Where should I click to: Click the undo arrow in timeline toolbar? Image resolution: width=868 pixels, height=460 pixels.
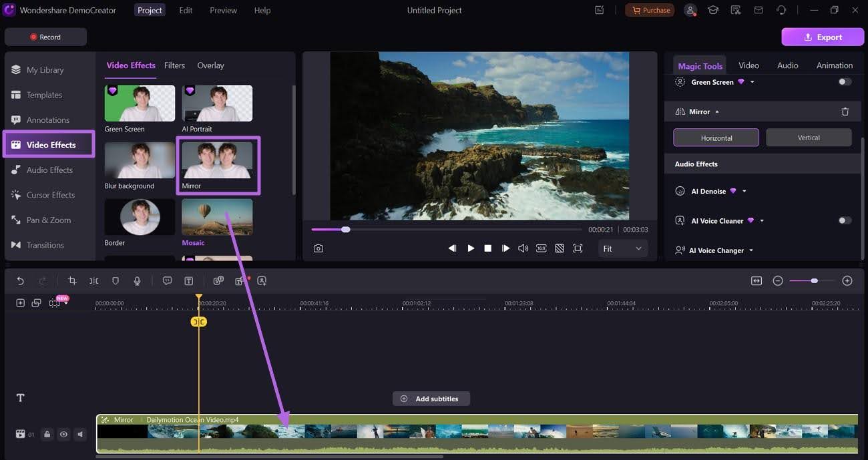pos(20,281)
